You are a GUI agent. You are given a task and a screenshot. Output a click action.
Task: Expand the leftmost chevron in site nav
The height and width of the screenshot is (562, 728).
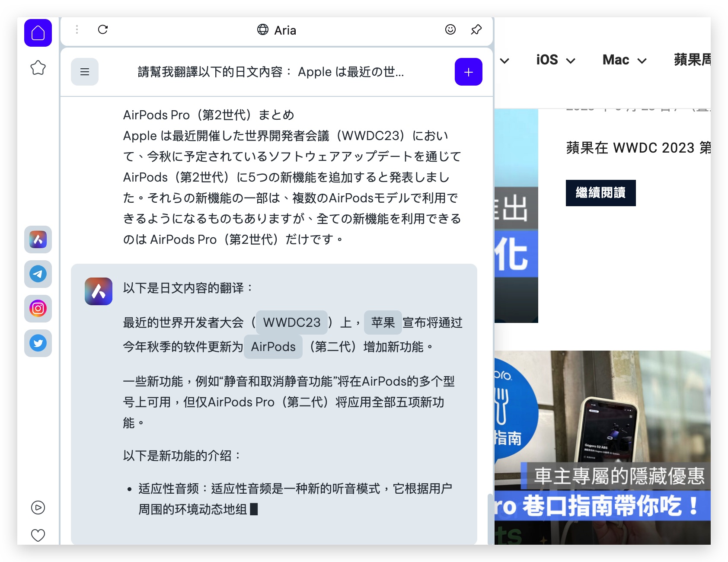(504, 61)
